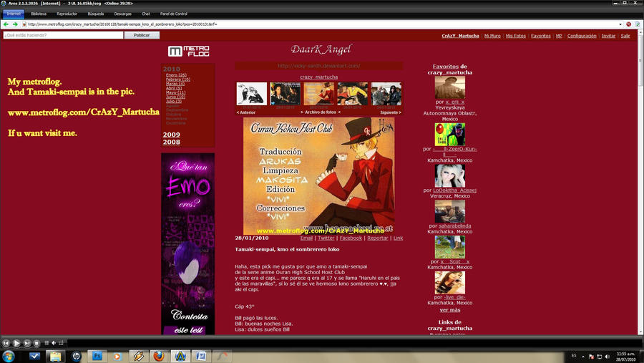Toggle the playlist icon in the player bar
The image size is (644, 363).
pyautogui.click(x=47, y=343)
